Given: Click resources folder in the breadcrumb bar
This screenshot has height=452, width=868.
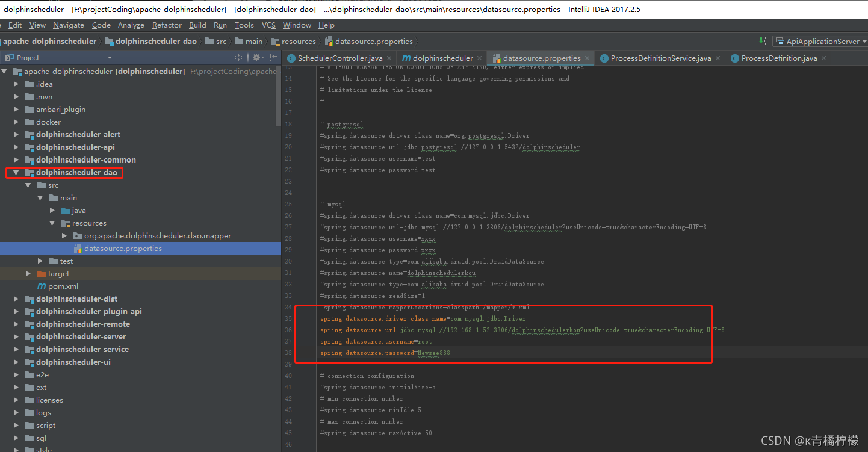Looking at the screenshot, I should pos(294,42).
